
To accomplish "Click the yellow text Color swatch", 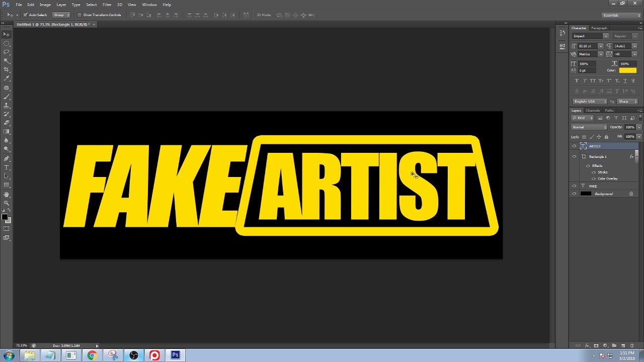I will 627,70.
